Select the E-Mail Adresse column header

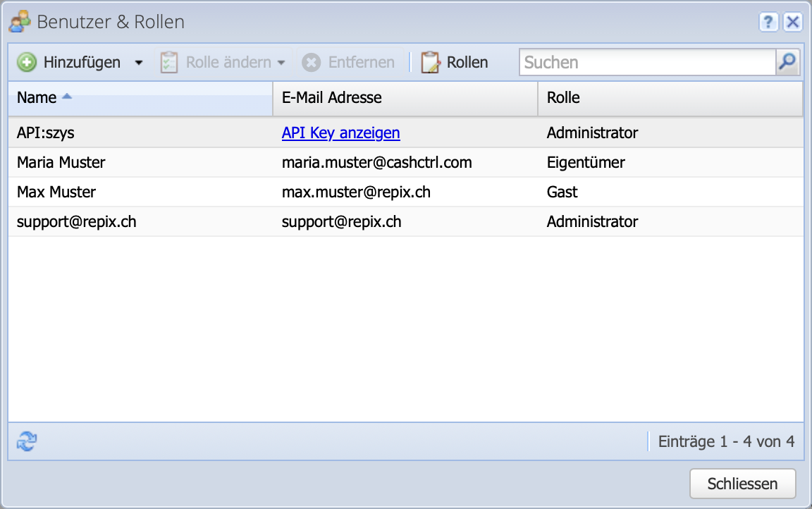(331, 98)
